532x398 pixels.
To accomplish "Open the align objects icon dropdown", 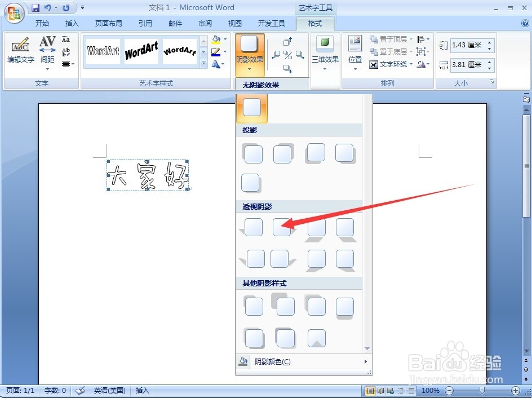I will click(423, 39).
